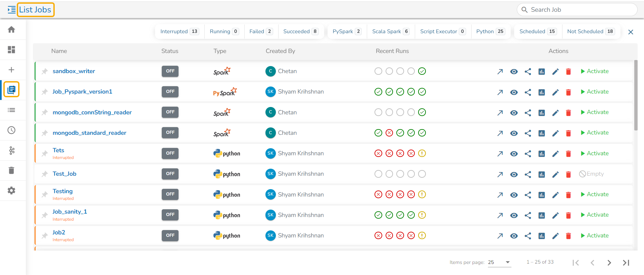
Task: Filter jobs by Interrupted status
Action: click(180, 32)
